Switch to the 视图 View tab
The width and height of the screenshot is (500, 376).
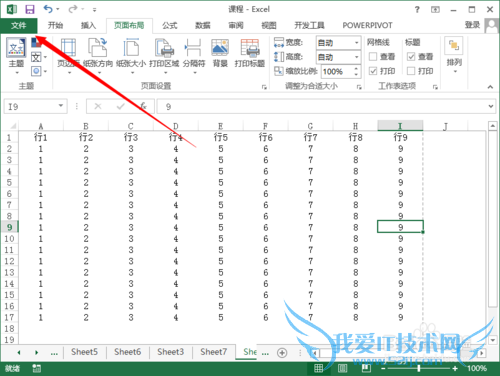269,25
